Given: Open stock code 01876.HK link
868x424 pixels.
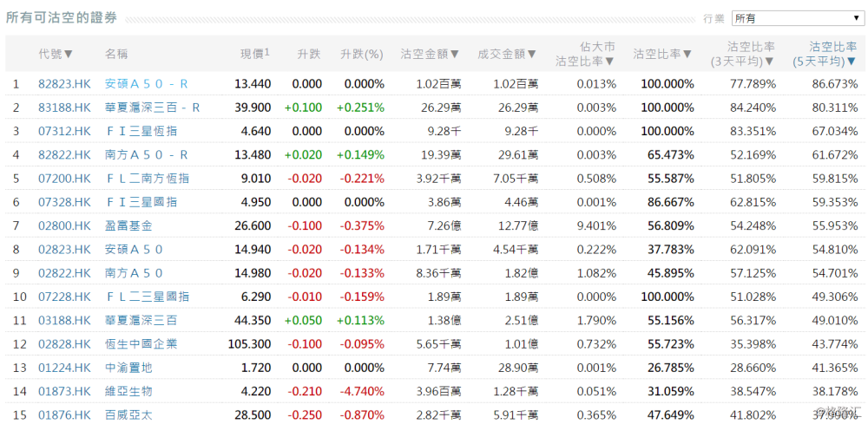Looking at the screenshot, I should coord(64,414).
